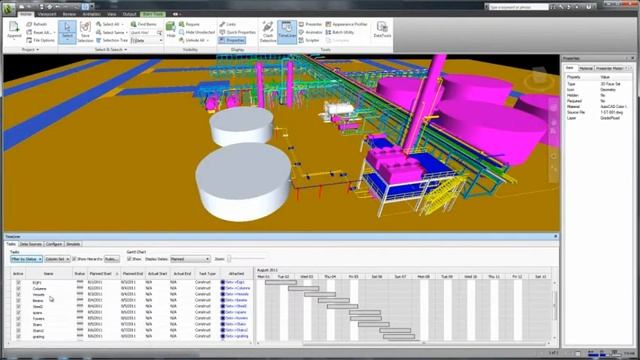Image resolution: width=640 pixels, height=360 pixels.
Task: Toggle Show Hierarchy checkbox
Action: tap(74, 259)
